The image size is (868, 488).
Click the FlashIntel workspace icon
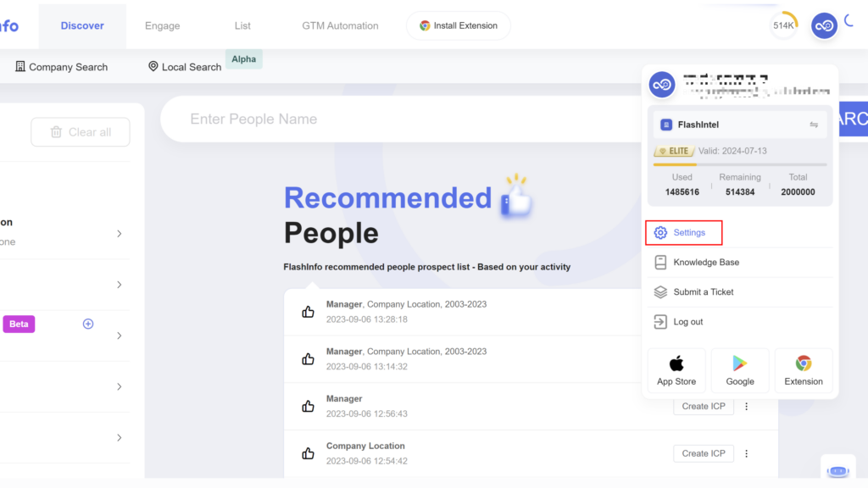click(666, 125)
